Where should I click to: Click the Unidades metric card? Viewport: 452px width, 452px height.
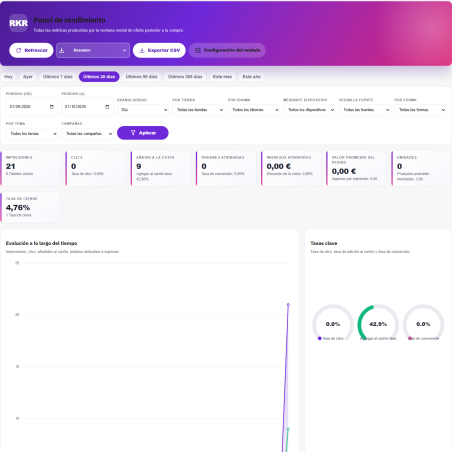[421, 168]
